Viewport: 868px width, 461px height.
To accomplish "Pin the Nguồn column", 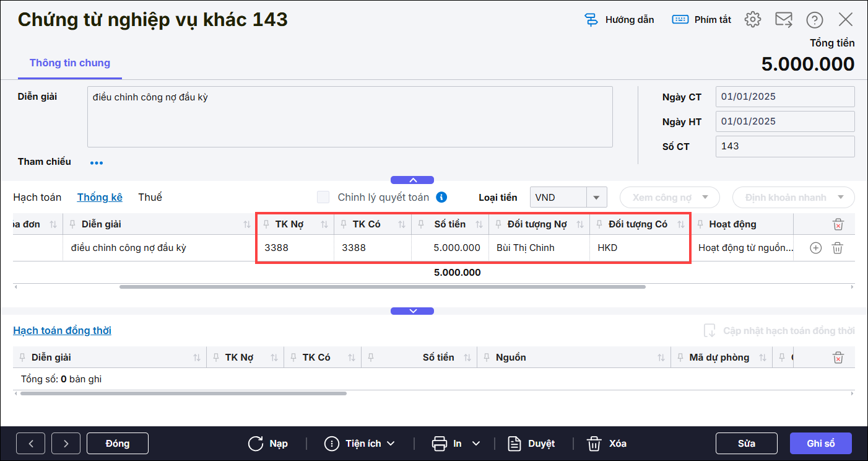I will pyautogui.click(x=487, y=358).
